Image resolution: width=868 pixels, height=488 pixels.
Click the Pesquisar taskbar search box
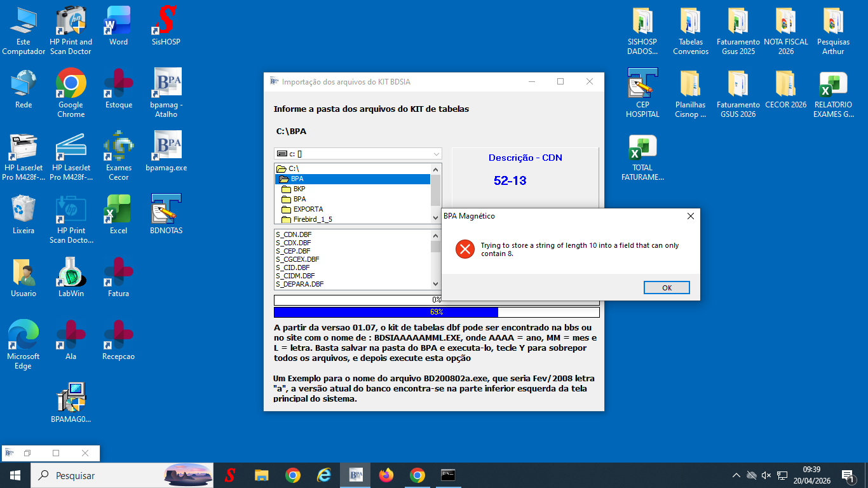(x=122, y=475)
